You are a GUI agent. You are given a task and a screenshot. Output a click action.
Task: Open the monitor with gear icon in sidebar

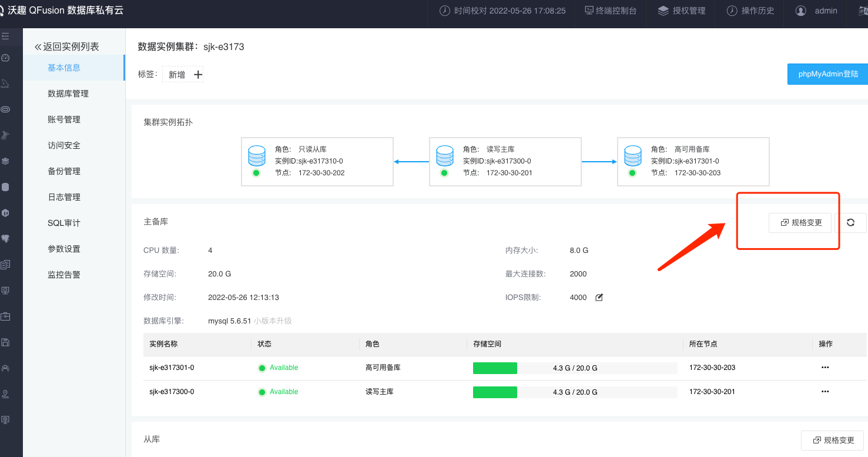click(5, 420)
